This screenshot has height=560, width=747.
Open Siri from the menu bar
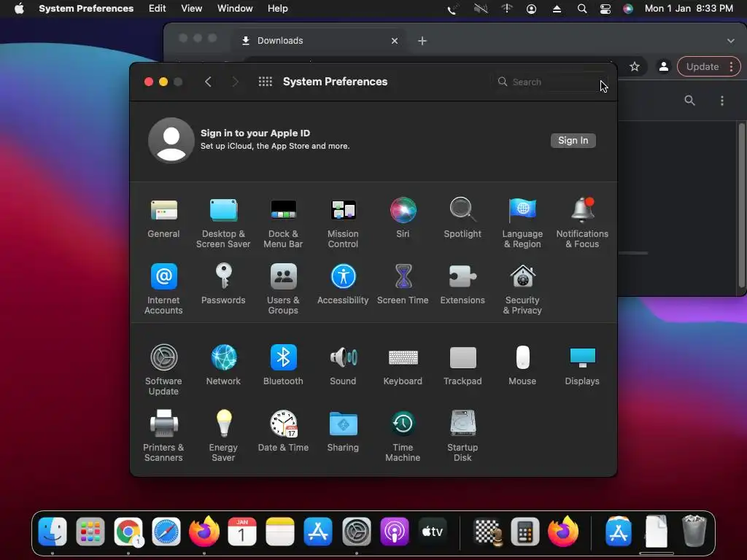(x=628, y=9)
